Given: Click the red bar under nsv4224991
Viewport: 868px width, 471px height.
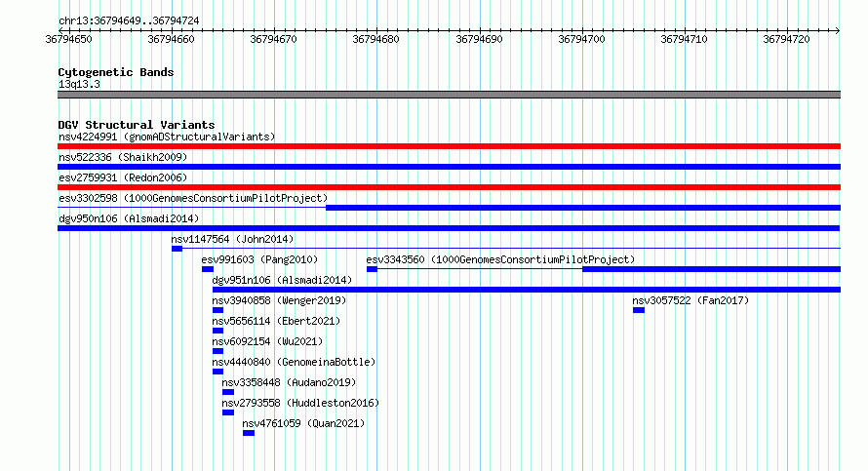Looking at the screenshot, I should click(x=449, y=146).
